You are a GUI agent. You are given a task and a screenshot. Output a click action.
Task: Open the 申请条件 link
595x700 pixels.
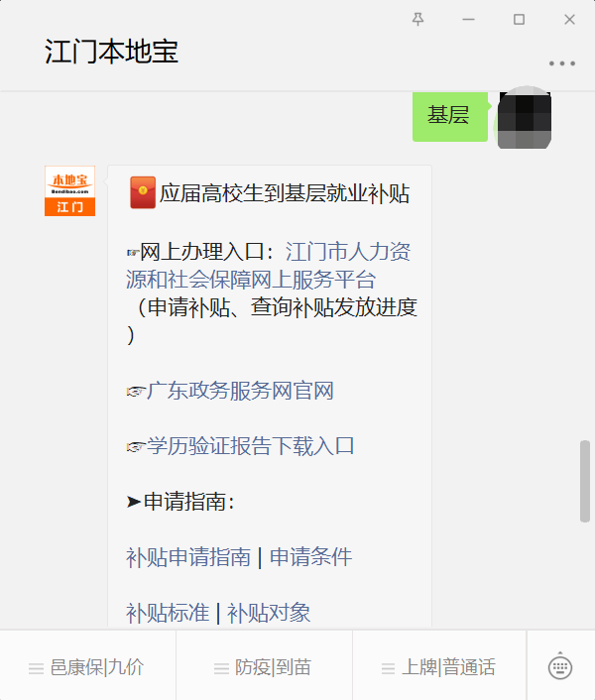click(311, 557)
